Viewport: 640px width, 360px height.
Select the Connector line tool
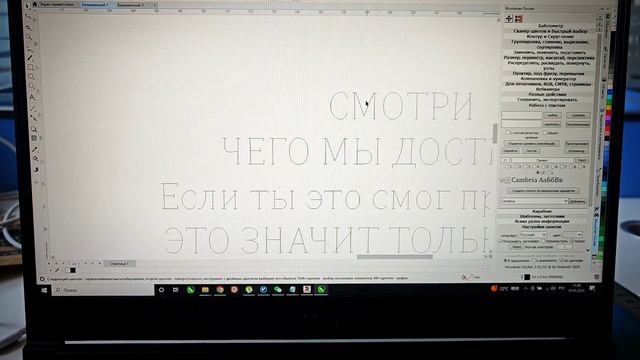click(33, 118)
